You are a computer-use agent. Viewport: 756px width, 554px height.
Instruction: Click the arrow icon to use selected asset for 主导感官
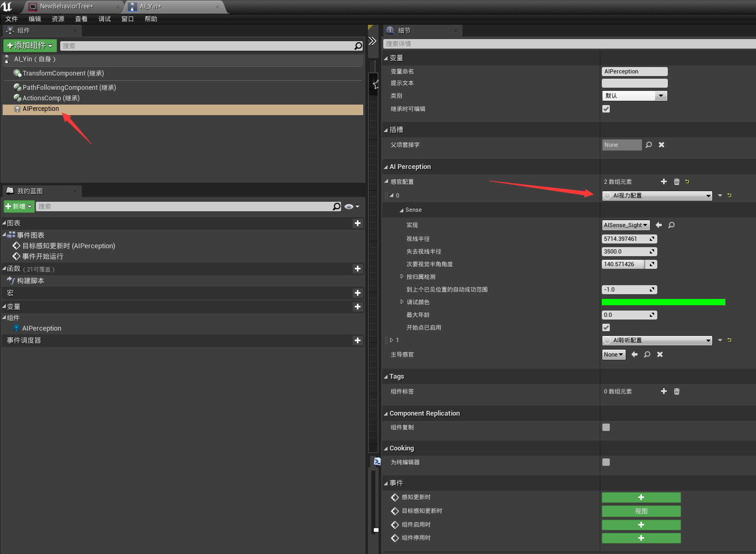tap(635, 354)
